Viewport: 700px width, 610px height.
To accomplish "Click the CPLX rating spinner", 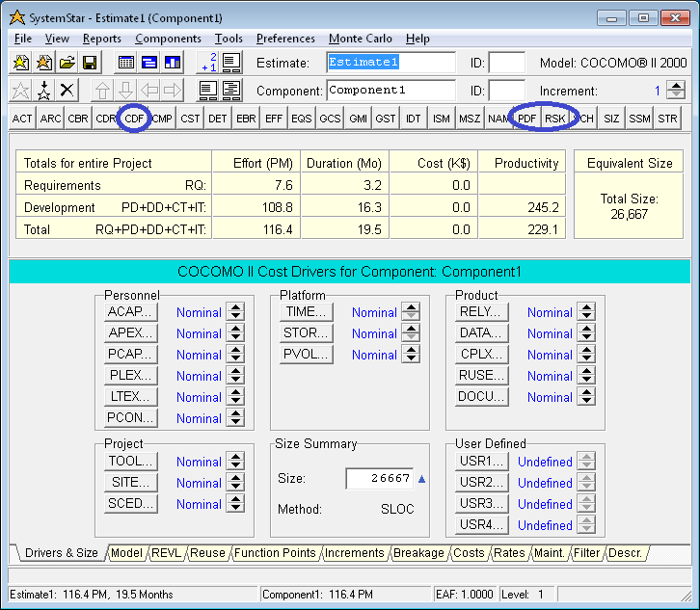I will [586, 354].
